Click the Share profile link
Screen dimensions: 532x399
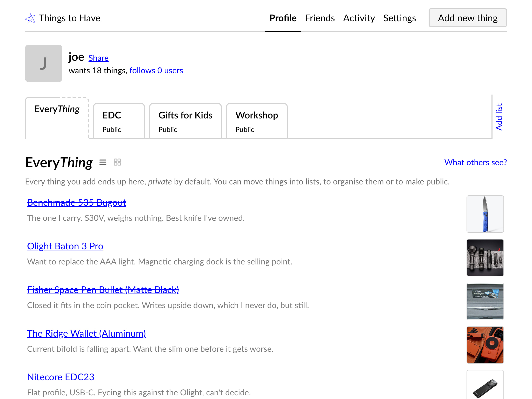[x=98, y=58]
